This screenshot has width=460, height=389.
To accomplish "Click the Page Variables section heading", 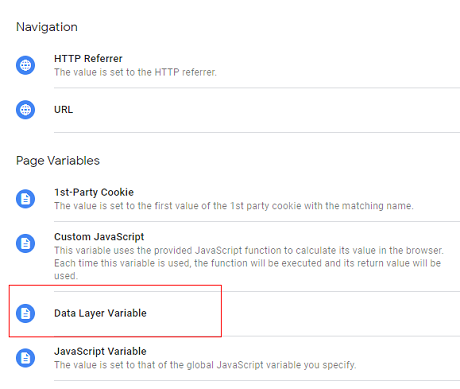I will point(58,161).
